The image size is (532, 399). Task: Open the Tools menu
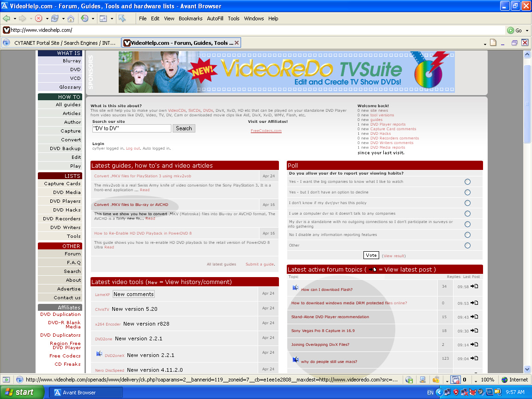(233, 18)
